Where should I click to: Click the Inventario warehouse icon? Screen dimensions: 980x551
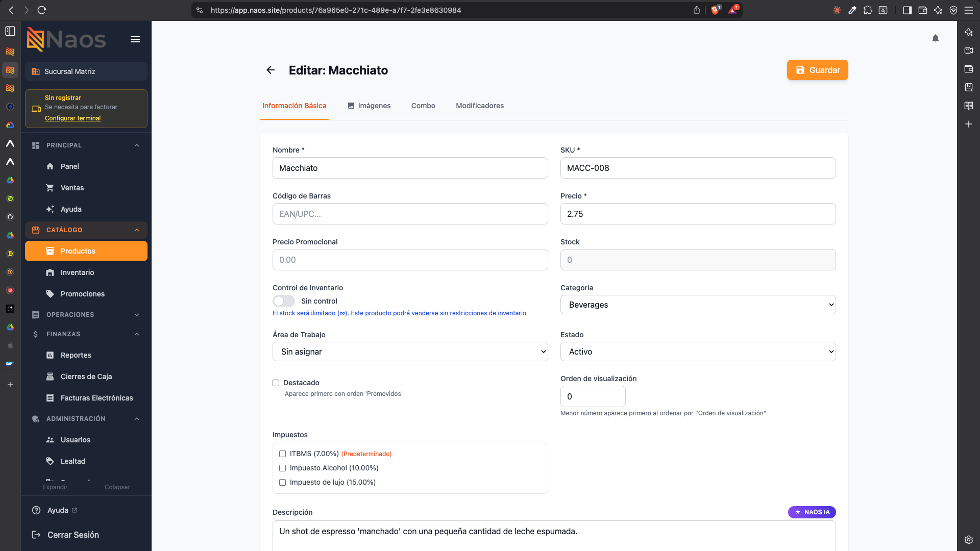click(x=50, y=272)
